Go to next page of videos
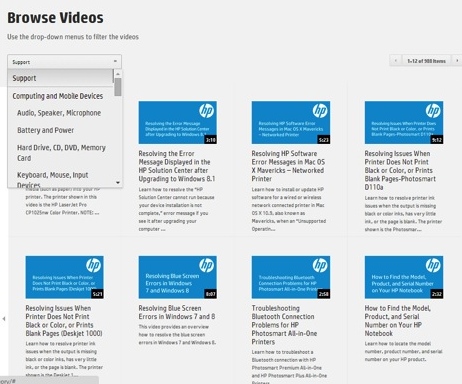462x384 pixels. 457,61
